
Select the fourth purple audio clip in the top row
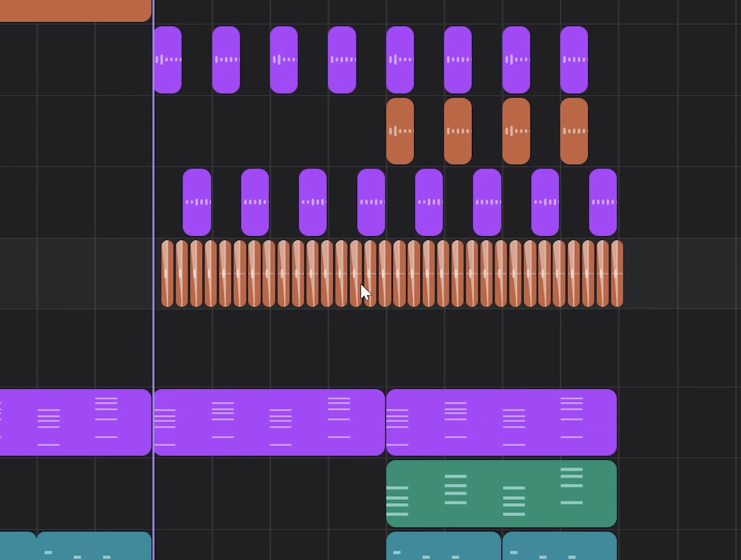(x=342, y=60)
